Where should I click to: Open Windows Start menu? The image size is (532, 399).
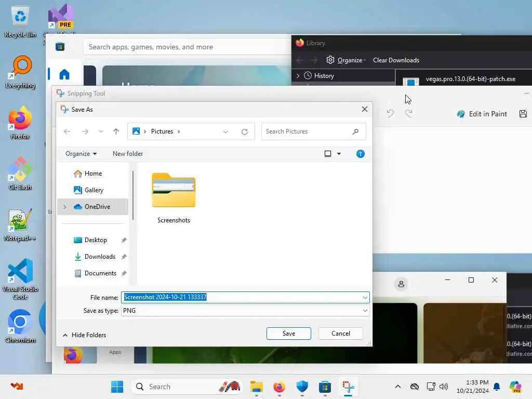pyautogui.click(x=117, y=387)
